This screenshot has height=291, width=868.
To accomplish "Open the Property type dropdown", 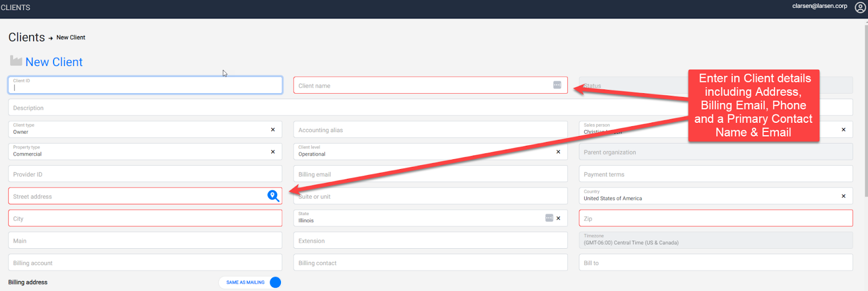I will 136,152.
